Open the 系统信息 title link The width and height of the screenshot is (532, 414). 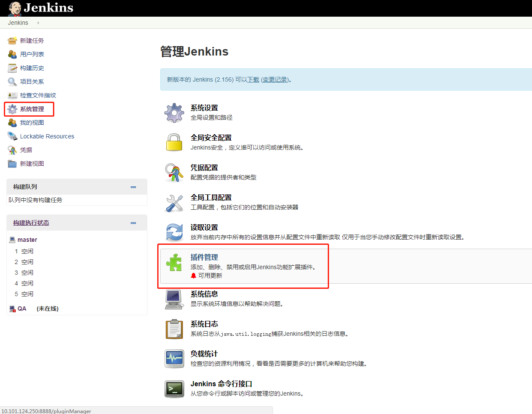(x=204, y=294)
